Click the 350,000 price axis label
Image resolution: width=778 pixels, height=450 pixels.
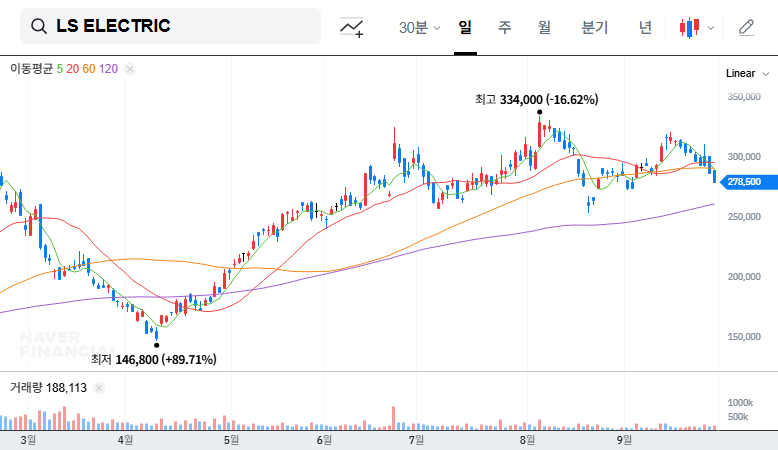[x=744, y=97]
